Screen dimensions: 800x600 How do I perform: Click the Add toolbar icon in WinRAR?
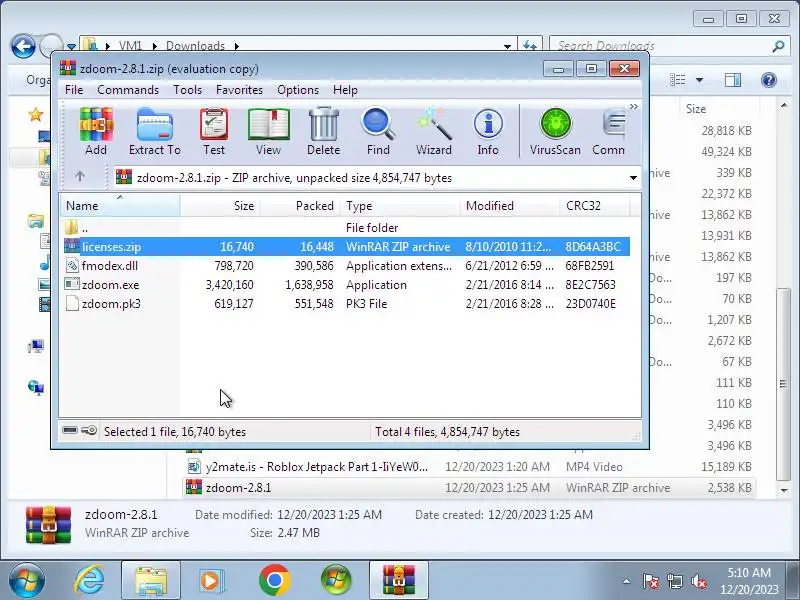[x=96, y=131]
